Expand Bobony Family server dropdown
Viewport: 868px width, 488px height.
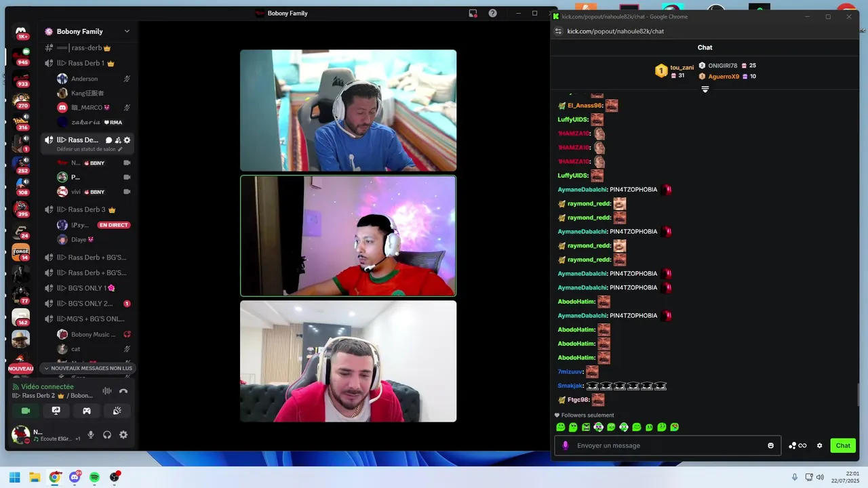(x=127, y=31)
